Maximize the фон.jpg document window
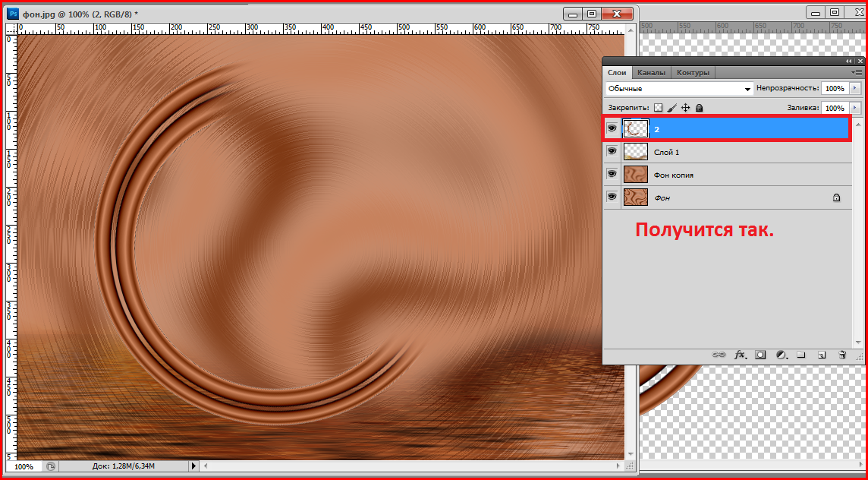Image resolution: width=868 pixels, height=480 pixels. point(592,14)
